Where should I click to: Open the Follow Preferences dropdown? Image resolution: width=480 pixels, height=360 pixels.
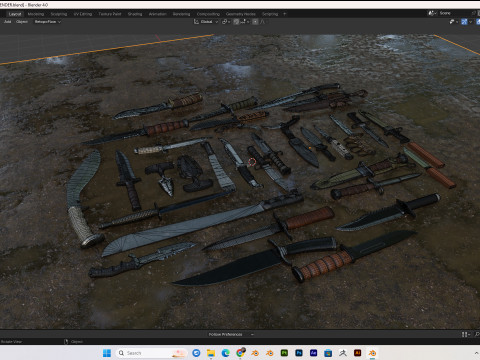[x=231, y=334]
